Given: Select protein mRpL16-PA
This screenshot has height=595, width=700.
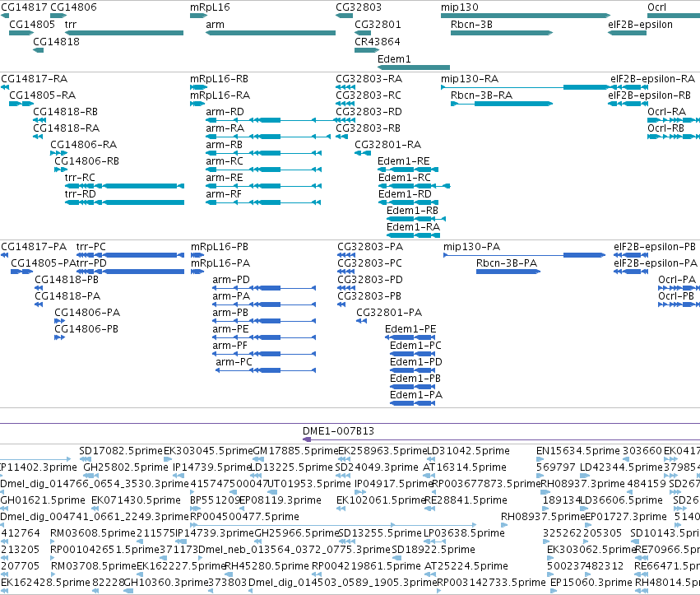Looking at the screenshot, I should pos(197,272).
